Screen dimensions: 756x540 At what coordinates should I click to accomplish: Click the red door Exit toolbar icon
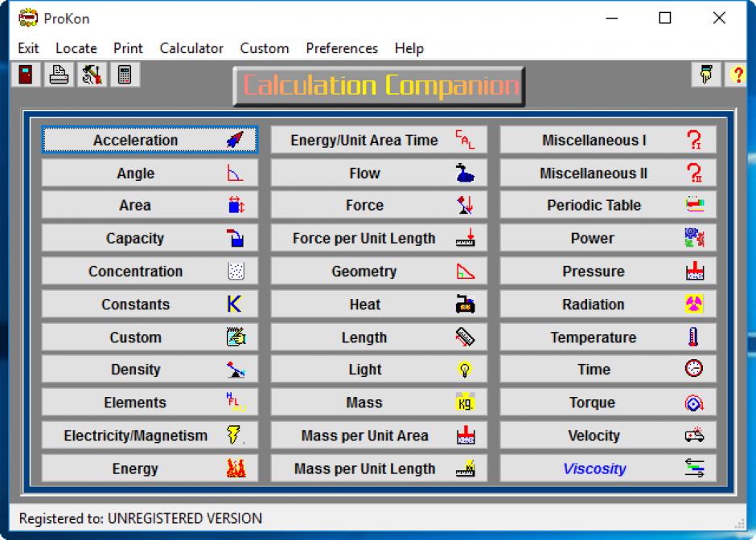click(x=26, y=75)
